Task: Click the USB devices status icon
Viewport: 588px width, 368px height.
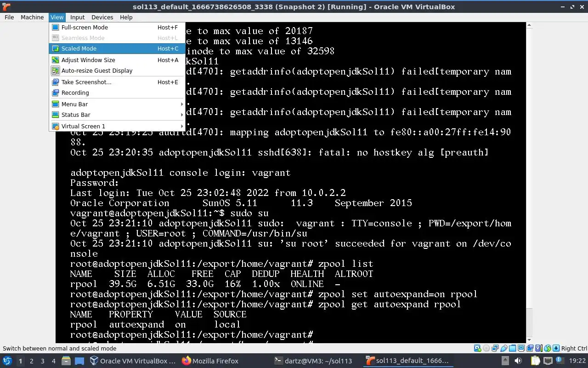Action: tap(504, 348)
